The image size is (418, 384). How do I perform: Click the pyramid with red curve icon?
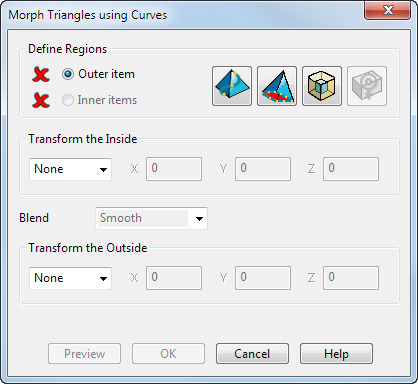(x=277, y=86)
